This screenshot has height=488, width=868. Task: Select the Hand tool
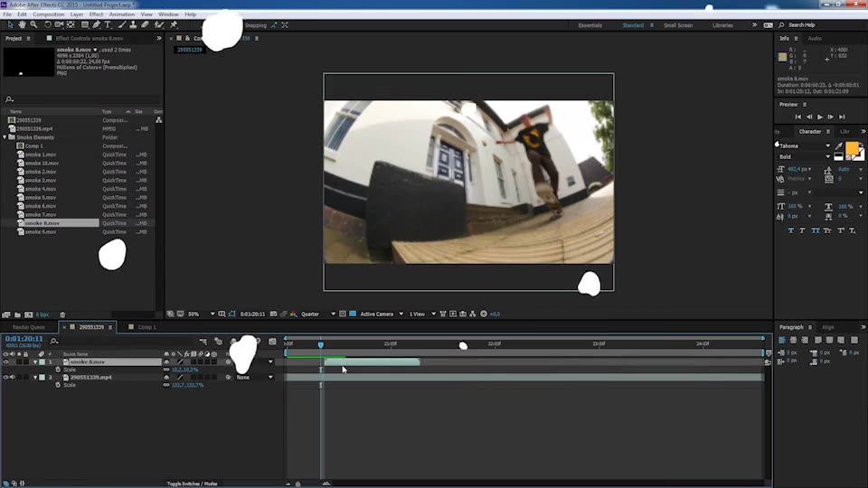[x=22, y=25]
